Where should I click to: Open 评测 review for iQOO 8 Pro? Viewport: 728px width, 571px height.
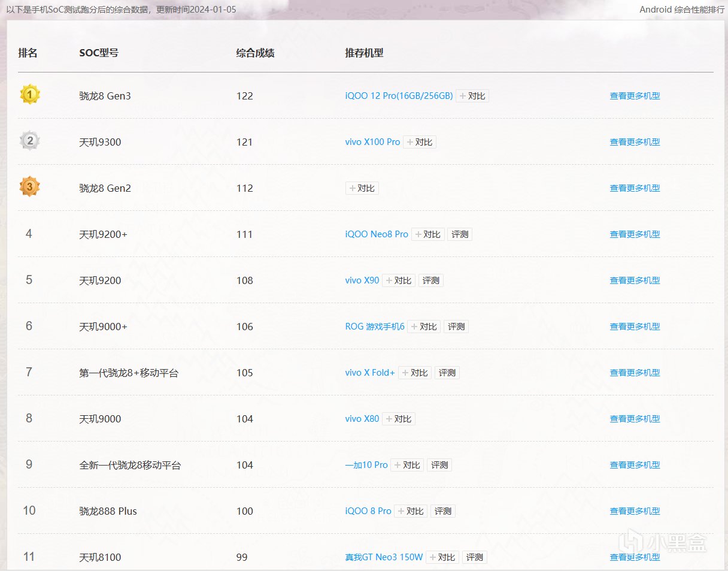(443, 511)
